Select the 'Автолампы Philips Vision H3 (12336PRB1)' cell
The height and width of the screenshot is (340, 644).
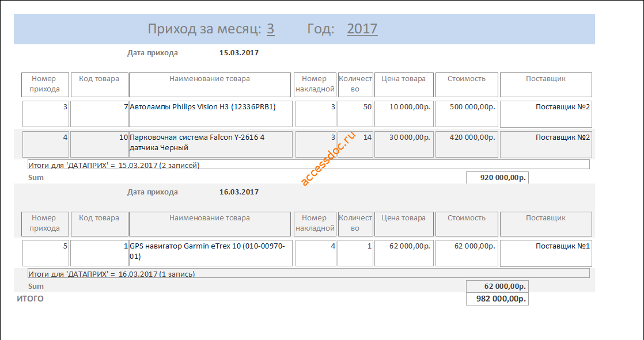211,113
